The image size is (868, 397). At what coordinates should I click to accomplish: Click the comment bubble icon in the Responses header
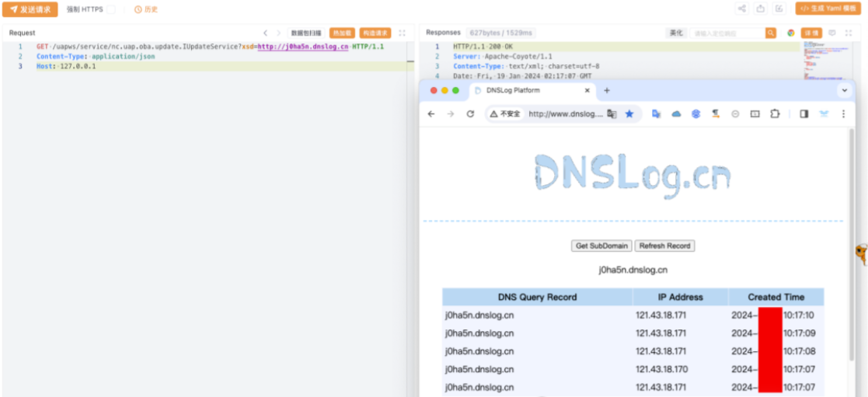tap(831, 33)
